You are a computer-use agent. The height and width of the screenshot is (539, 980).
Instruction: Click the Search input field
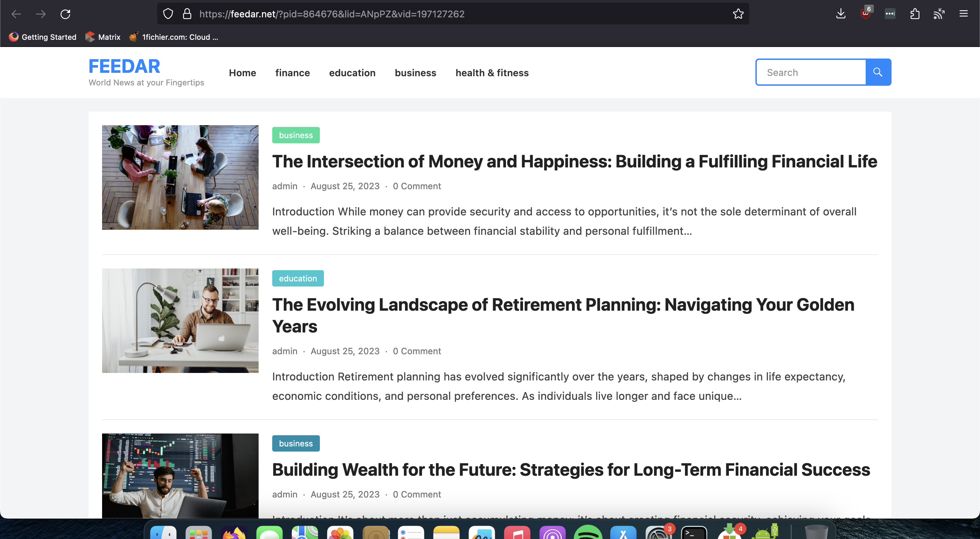pos(811,72)
